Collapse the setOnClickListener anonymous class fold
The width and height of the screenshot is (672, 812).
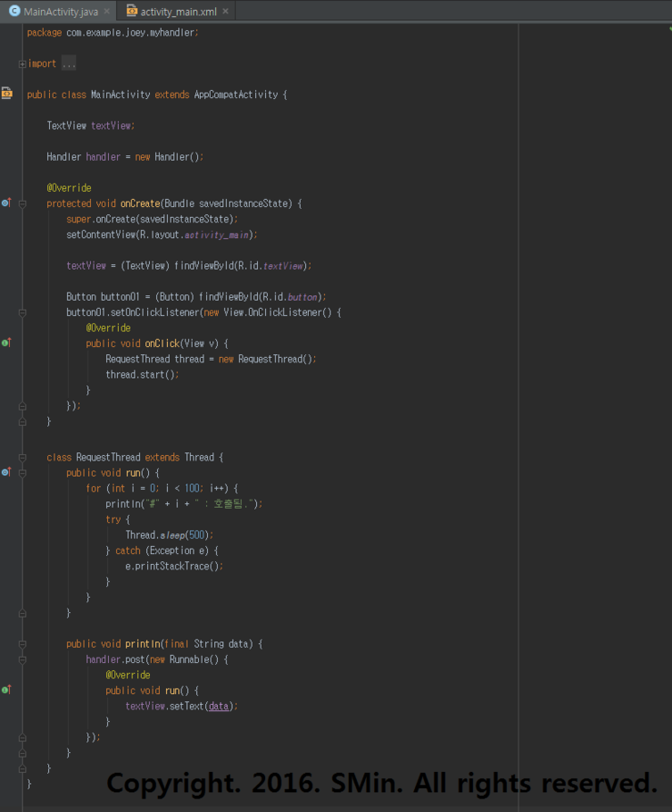point(23,312)
